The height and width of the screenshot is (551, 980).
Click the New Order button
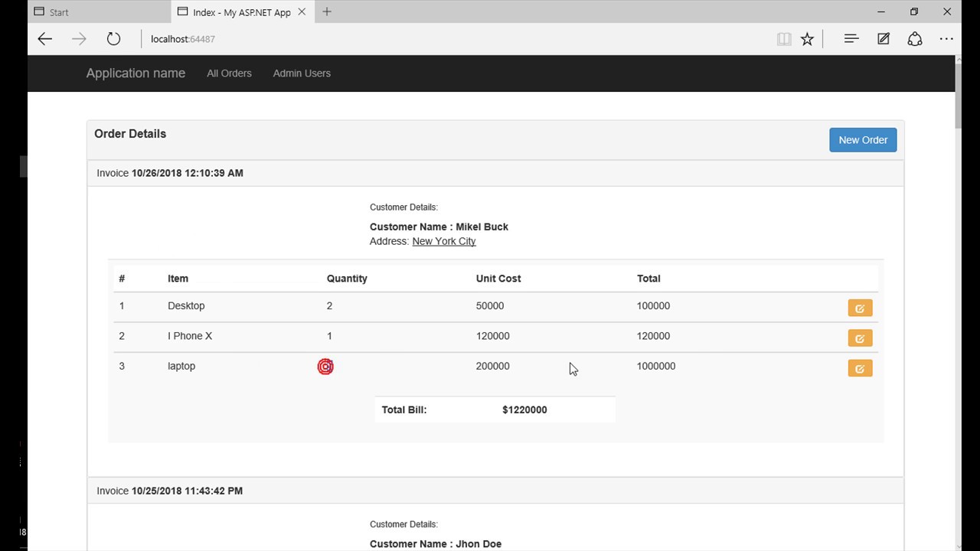coord(863,140)
